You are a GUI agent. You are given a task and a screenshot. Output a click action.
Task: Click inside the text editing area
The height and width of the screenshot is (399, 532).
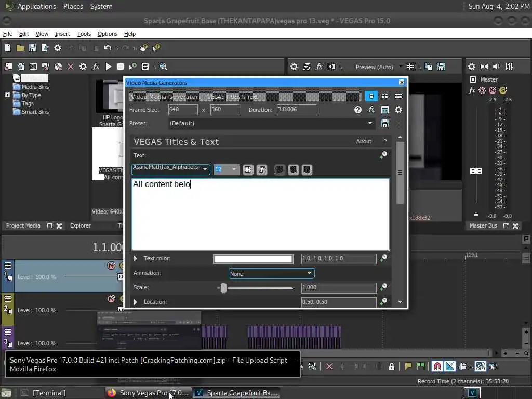(260, 215)
